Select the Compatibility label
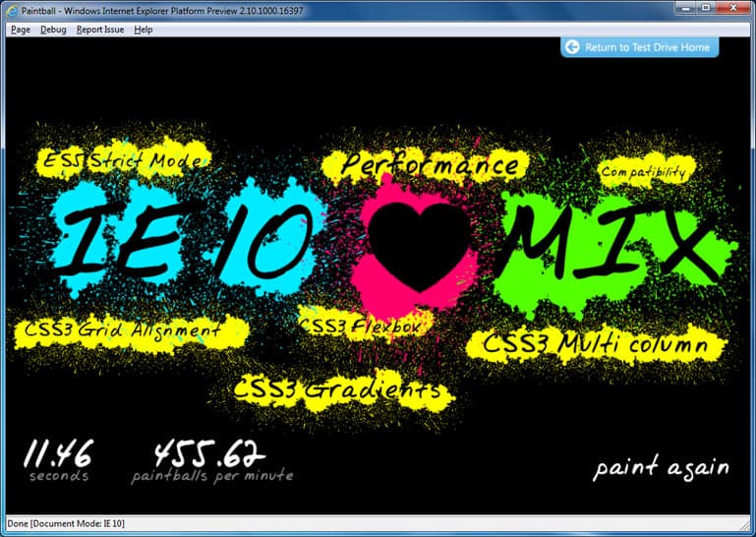The image size is (756, 537). pos(643,171)
